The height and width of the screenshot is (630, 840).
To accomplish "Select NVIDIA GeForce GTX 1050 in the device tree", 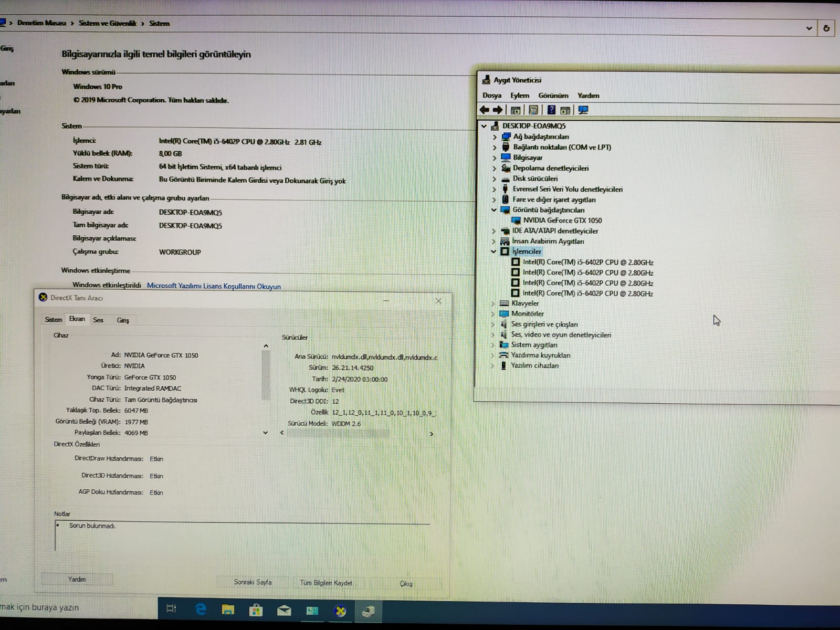I will pos(562,220).
